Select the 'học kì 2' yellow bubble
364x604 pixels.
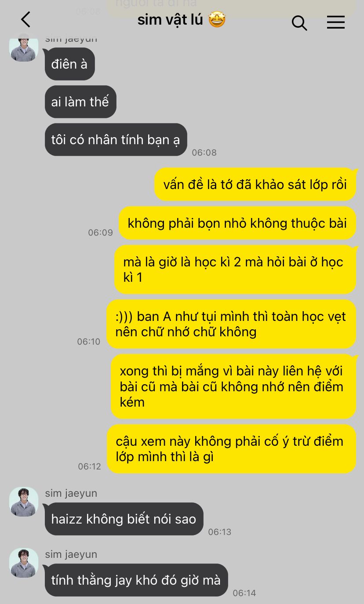(235, 269)
